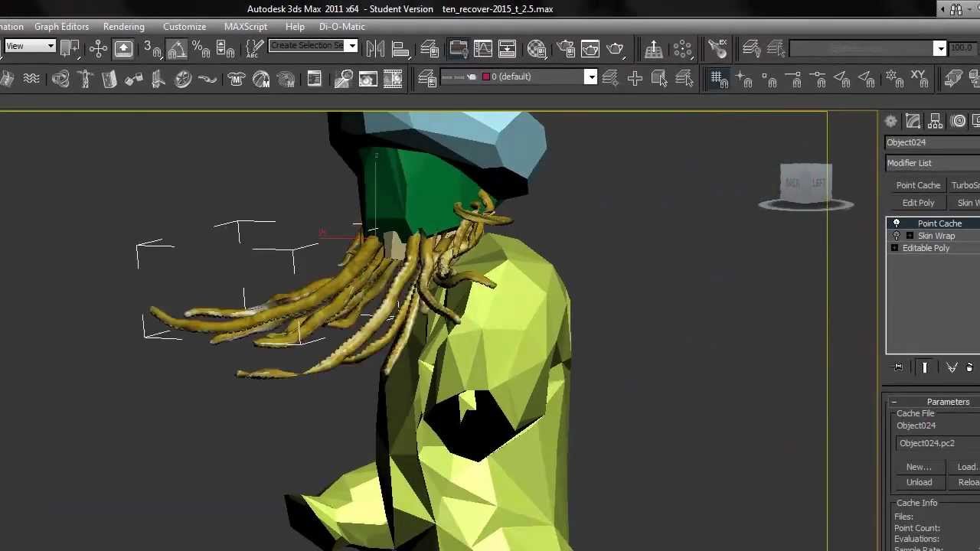Click the layer color swatch
Viewport: 980px width, 551px height.
click(485, 77)
